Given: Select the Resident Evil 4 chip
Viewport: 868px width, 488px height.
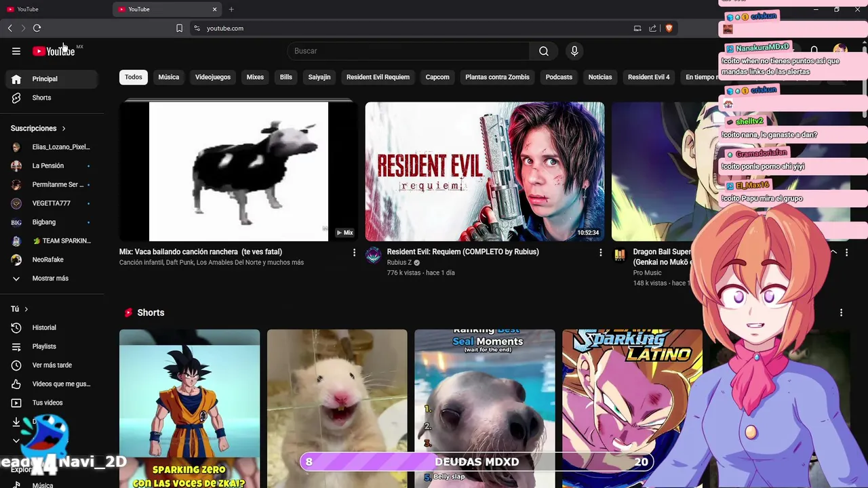Looking at the screenshot, I should pos(648,77).
